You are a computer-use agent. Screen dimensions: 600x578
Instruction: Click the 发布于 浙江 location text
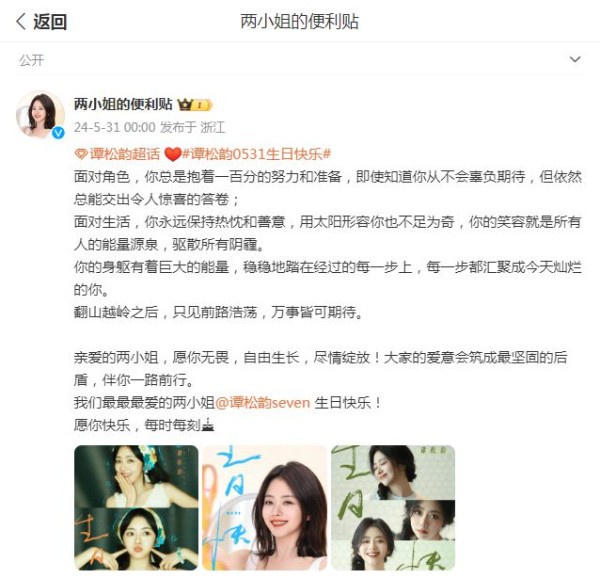tap(192, 127)
